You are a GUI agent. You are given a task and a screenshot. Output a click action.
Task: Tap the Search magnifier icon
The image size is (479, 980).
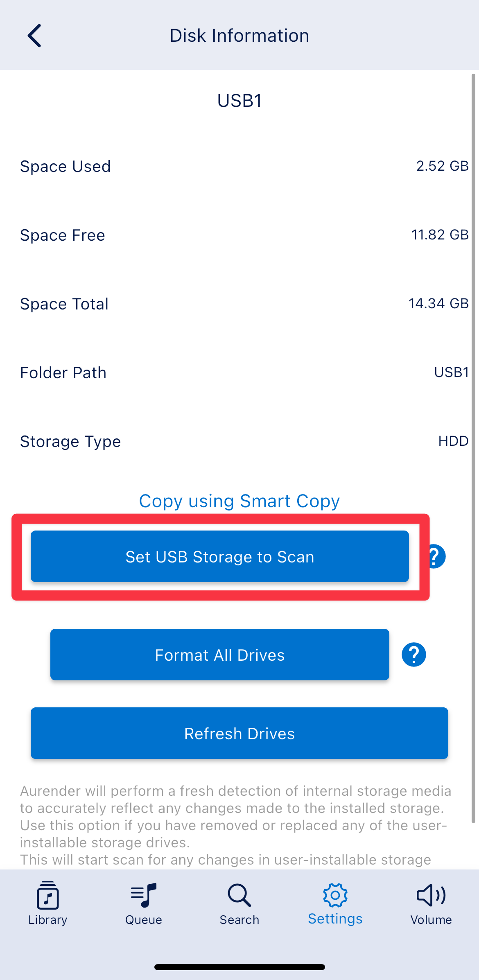pos(239,895)
